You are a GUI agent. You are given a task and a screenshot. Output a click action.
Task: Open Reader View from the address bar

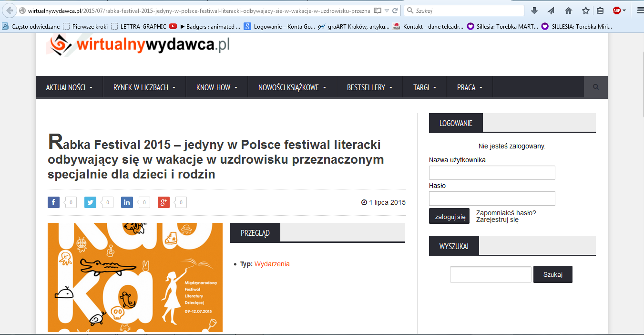378,10
